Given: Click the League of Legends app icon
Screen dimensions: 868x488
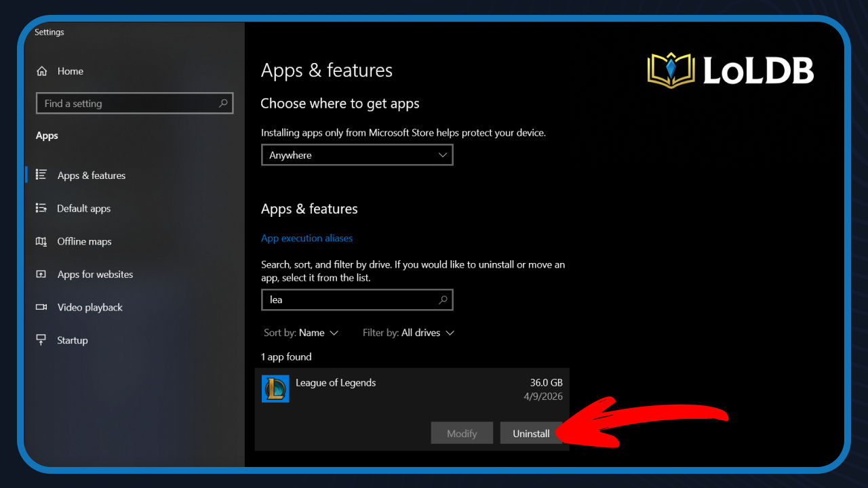Looking at the screenshot, I should coord(275,388).
